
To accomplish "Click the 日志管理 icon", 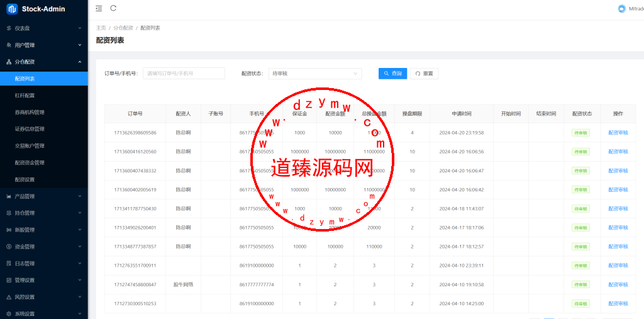I will [x=9, y=264].
